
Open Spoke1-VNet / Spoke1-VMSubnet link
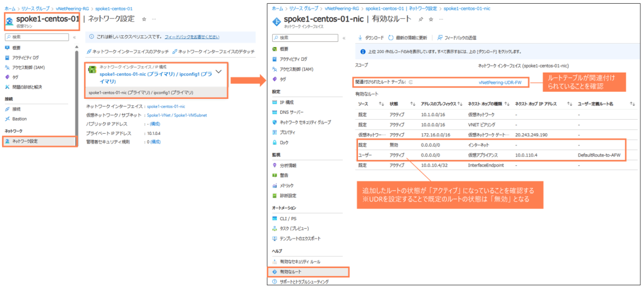click(x=177, y=115)
